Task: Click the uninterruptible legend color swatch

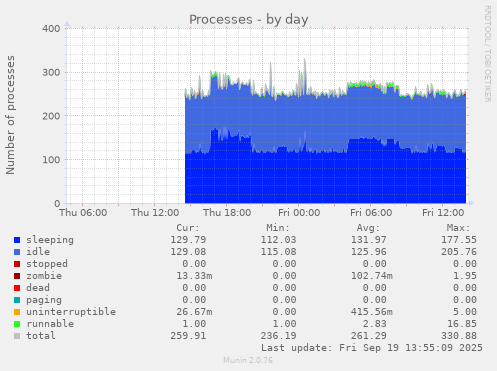Action: [x=17, y=312]
